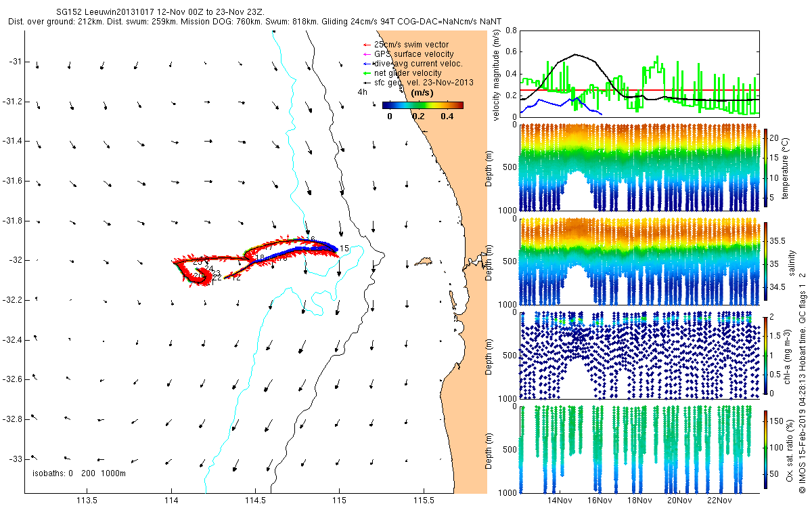Click the '-32.8' latitude tick label

tap(12, 419)
